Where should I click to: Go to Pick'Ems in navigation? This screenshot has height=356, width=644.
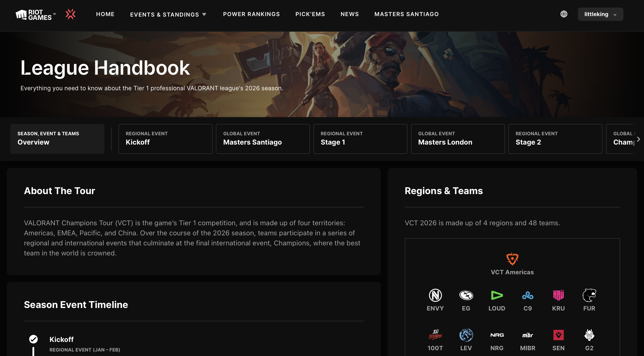pyautogui.click(x=310, y=14)
